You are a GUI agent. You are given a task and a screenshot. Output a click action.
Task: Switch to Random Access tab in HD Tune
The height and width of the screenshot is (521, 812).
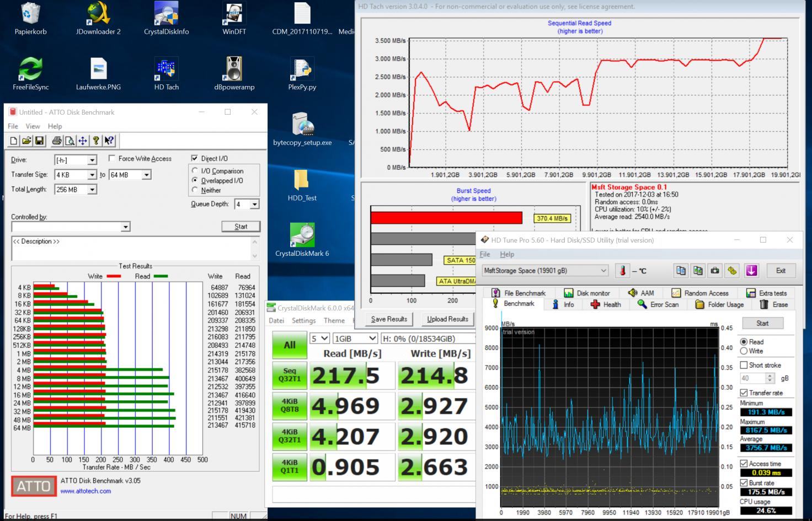700,293
